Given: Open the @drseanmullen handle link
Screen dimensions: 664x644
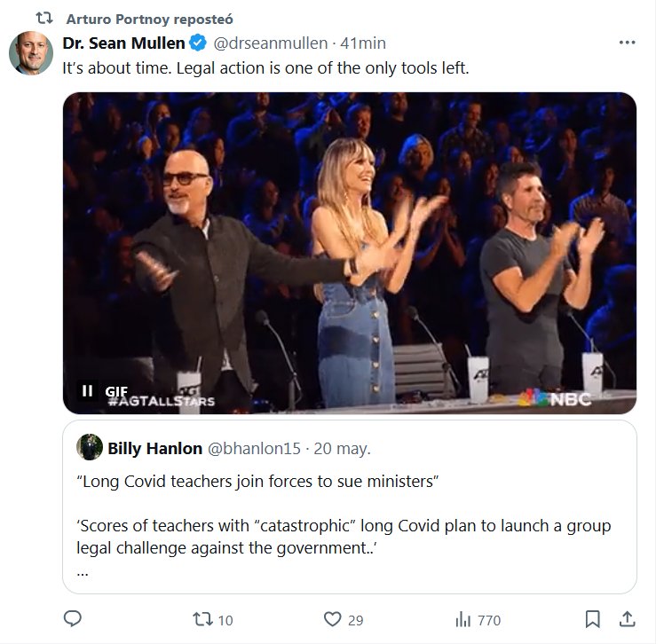Looking at the screenshot, I should [x=270, y=43].
